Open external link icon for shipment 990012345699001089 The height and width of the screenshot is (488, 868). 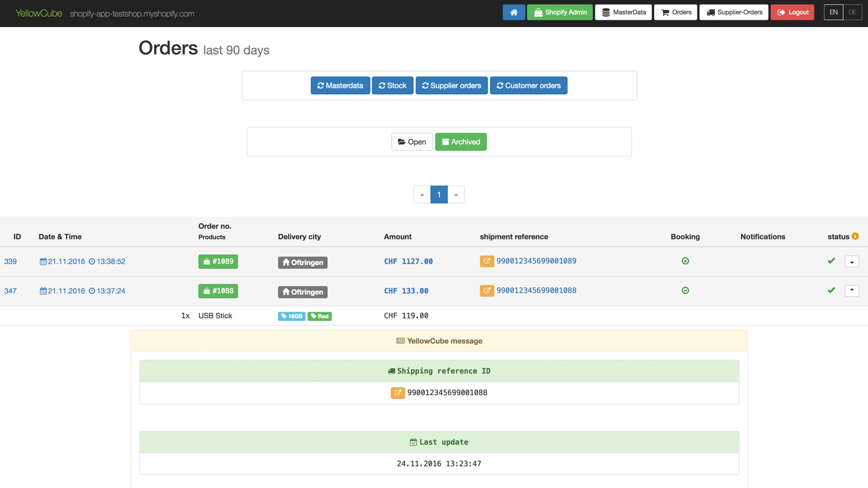pos(487,261)
